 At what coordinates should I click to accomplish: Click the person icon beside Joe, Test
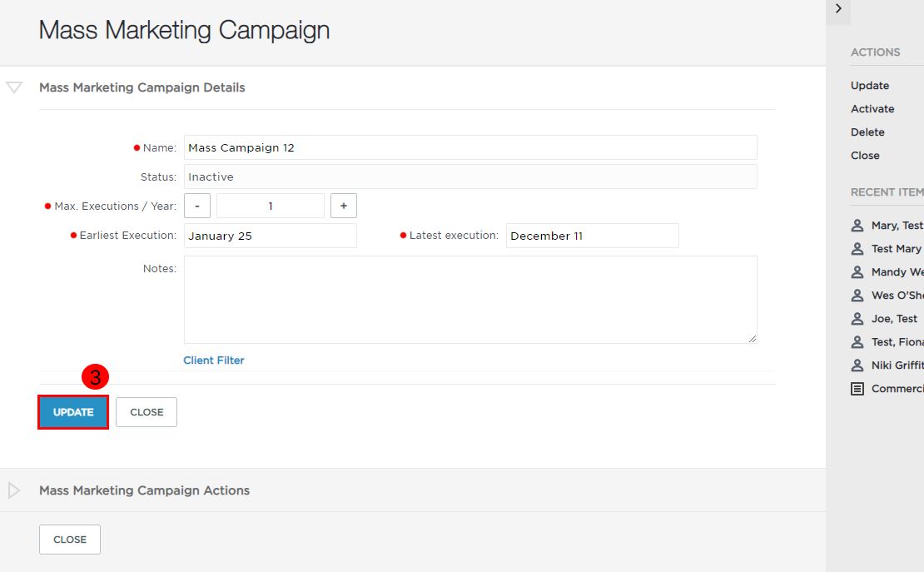coord(857,319)
